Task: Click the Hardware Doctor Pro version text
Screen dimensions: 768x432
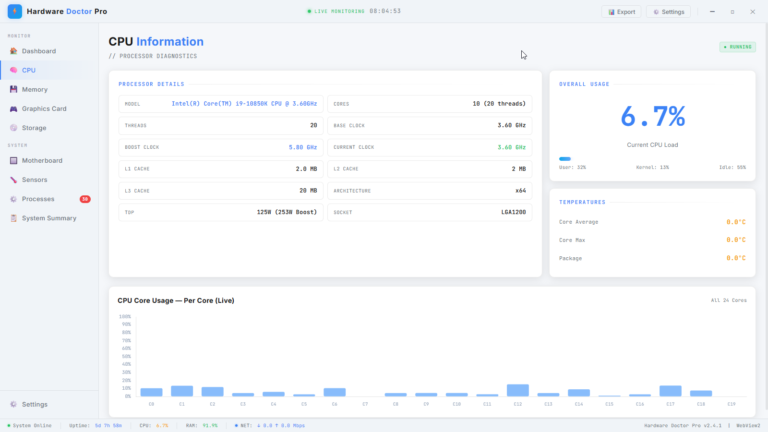Action: pos(683,426)
